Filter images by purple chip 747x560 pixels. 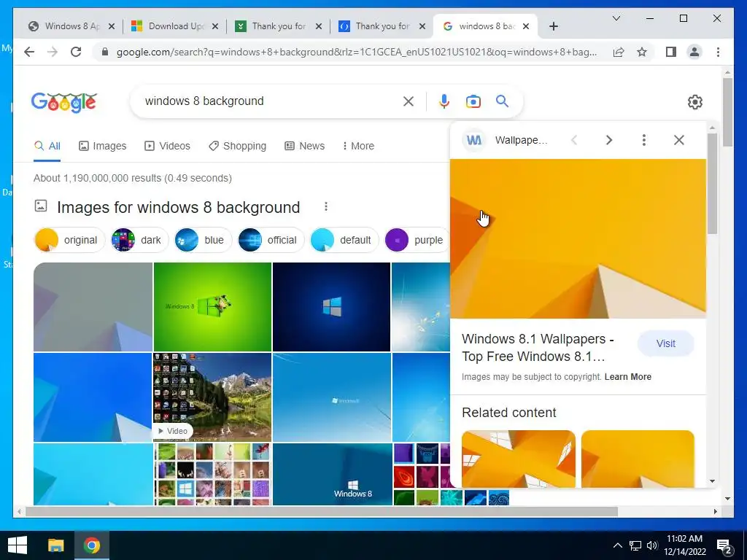point(417,240)
